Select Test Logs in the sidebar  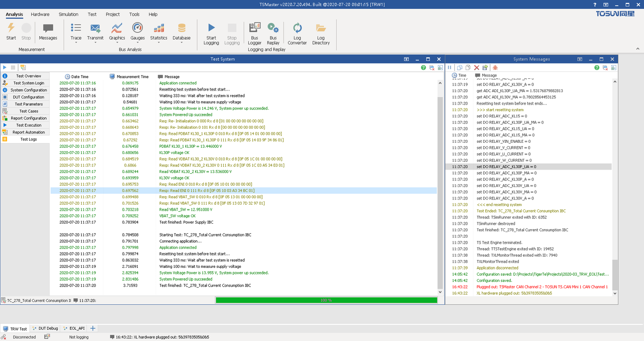[25, 139]
